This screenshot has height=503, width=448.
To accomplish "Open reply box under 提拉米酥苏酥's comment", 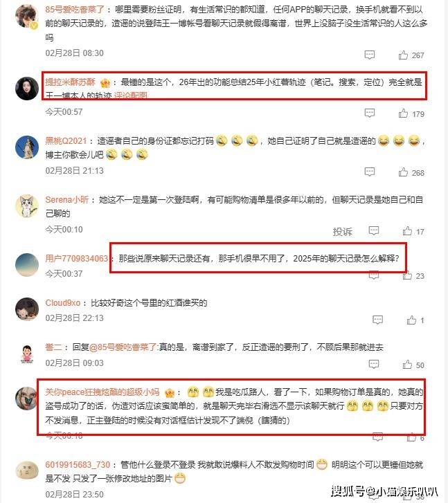I will 370,113.
